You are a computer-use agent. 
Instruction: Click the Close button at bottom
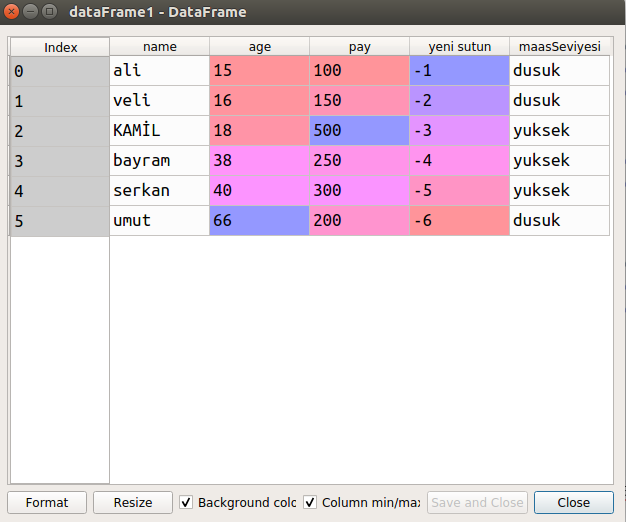coord(573,502)
